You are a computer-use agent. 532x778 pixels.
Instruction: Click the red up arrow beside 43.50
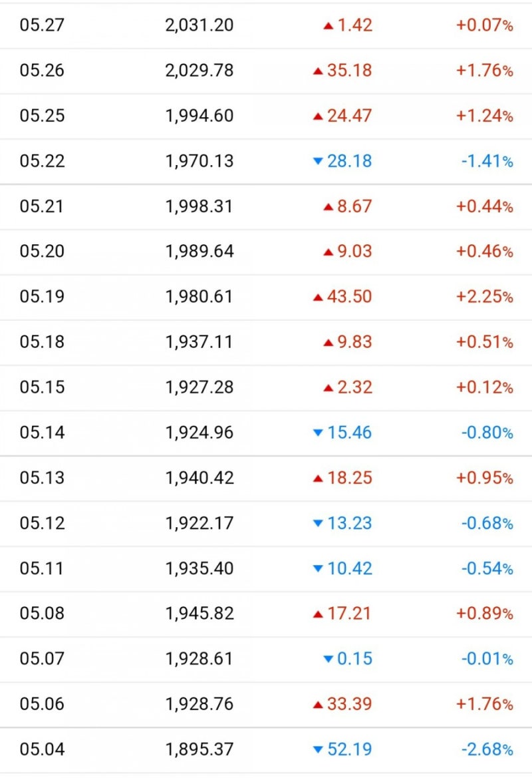(x=318, y=297)
